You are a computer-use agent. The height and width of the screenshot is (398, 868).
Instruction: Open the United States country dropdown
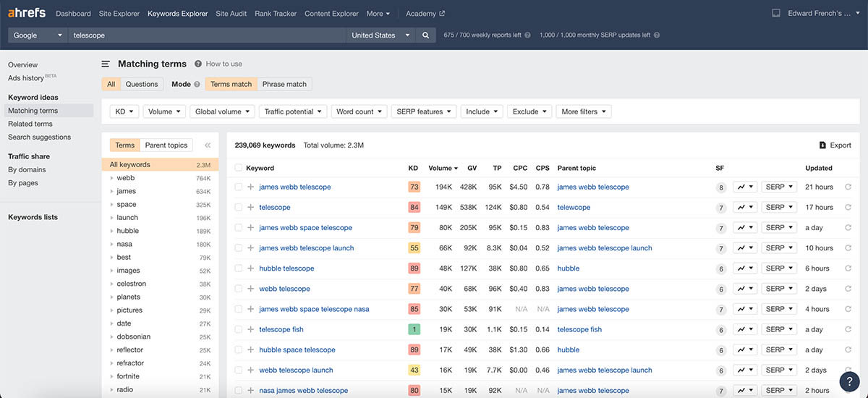pyautogui.click(x=380, y=35)
